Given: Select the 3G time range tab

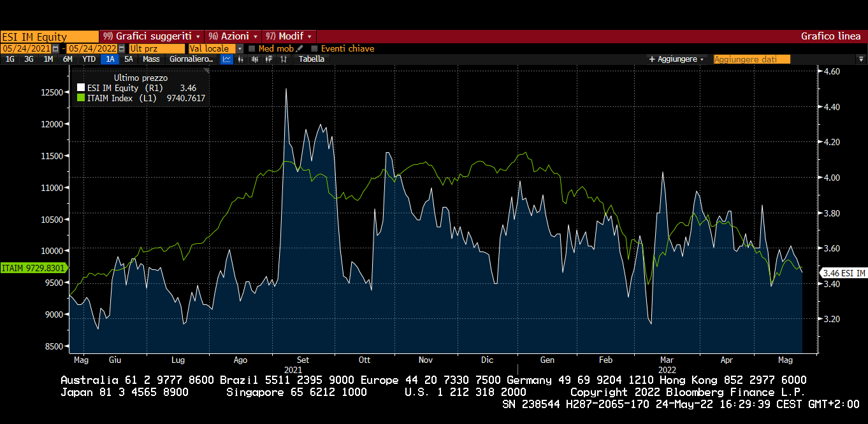Looking at the screenshot, I should pyautogui.click(x=29, y=59).
